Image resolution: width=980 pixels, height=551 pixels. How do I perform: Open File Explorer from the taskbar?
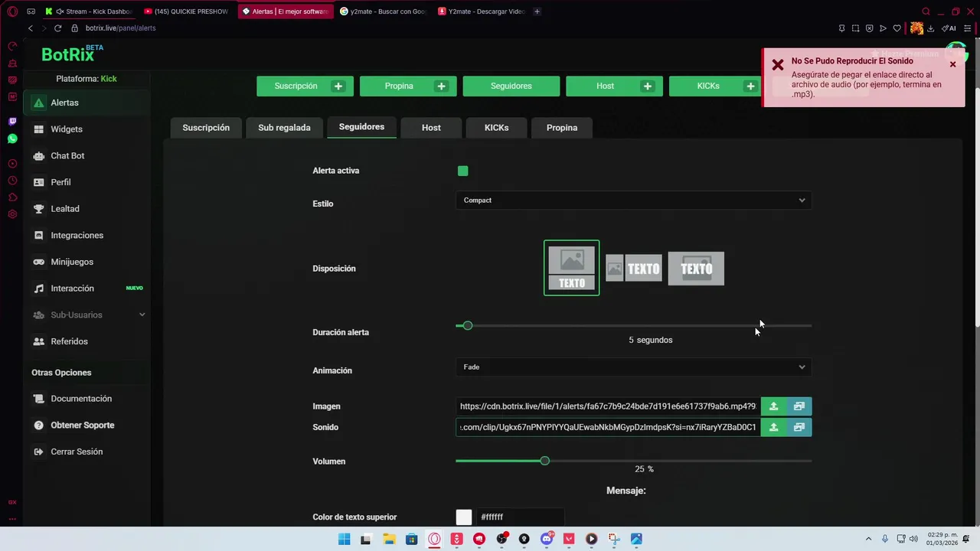389,539
